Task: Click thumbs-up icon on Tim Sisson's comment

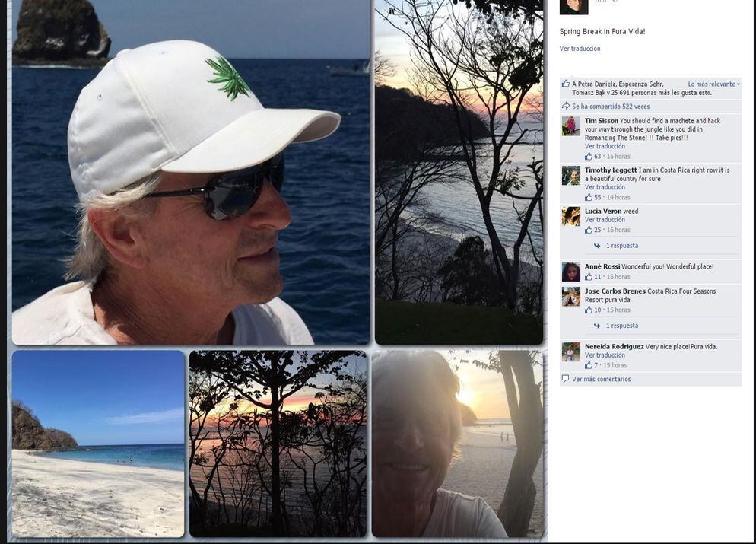Action: tap(589, 156)
